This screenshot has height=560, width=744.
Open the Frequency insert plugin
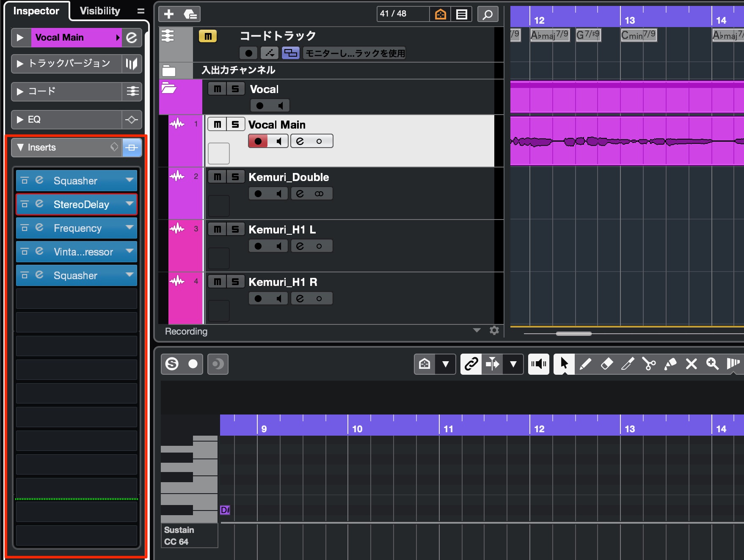tap(77, 228)
